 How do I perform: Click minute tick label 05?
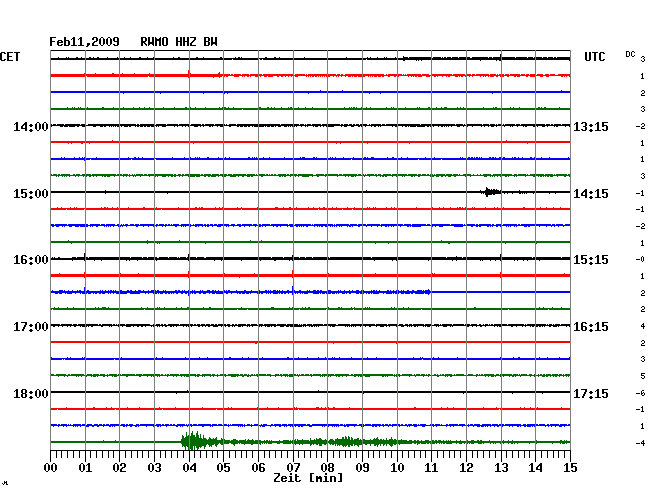tap(223, 467)
